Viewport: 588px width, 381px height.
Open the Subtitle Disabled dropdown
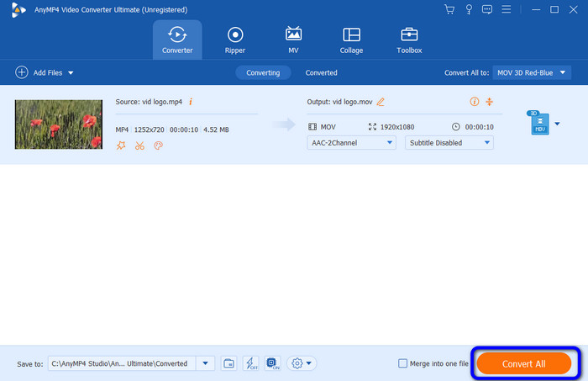click(449, 143)
